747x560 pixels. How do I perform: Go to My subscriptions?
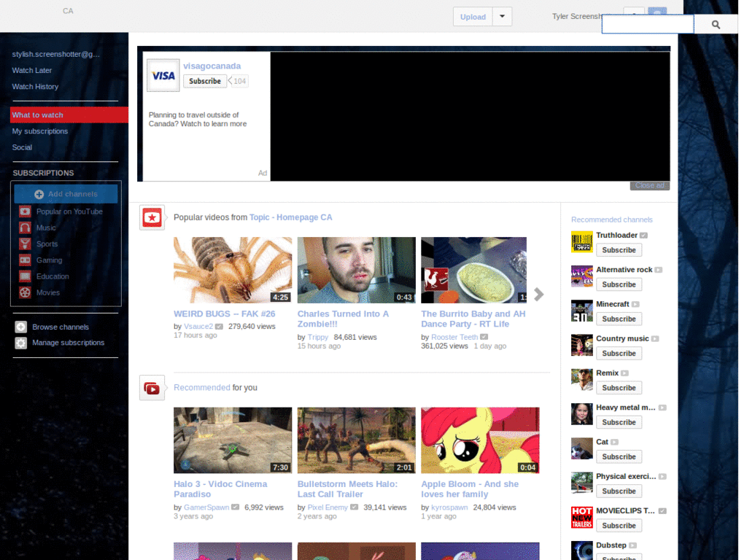[40, 131]
